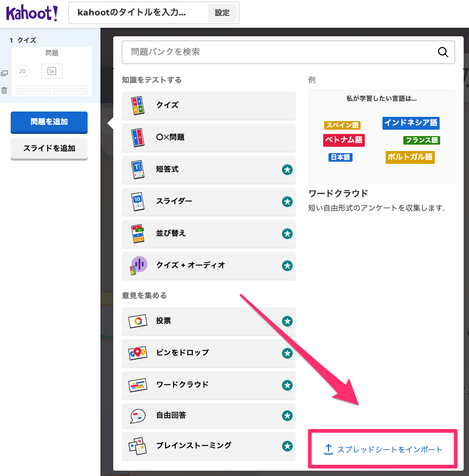Click the ワードクラウド example title text
The height and width of the screenshot is (476, 469).
[338, 193]
